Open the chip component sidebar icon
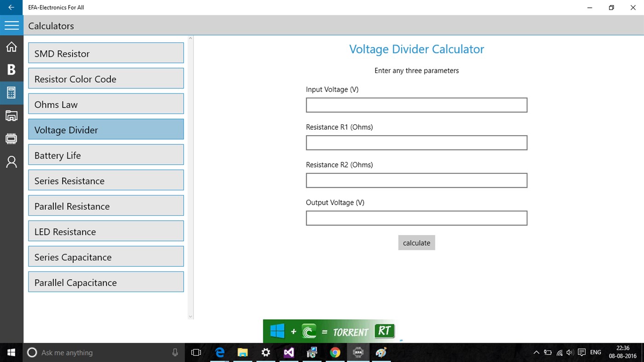The height and width of the screenshot is (362, 644). pyautogui.click(x=12, y=138)
